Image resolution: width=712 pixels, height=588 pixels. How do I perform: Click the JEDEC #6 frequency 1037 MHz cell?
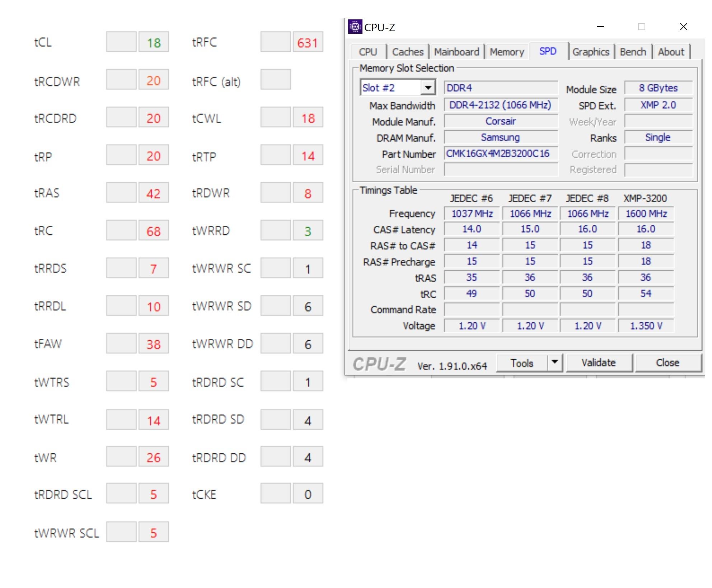pyautogui.click(x=472, y=214)
